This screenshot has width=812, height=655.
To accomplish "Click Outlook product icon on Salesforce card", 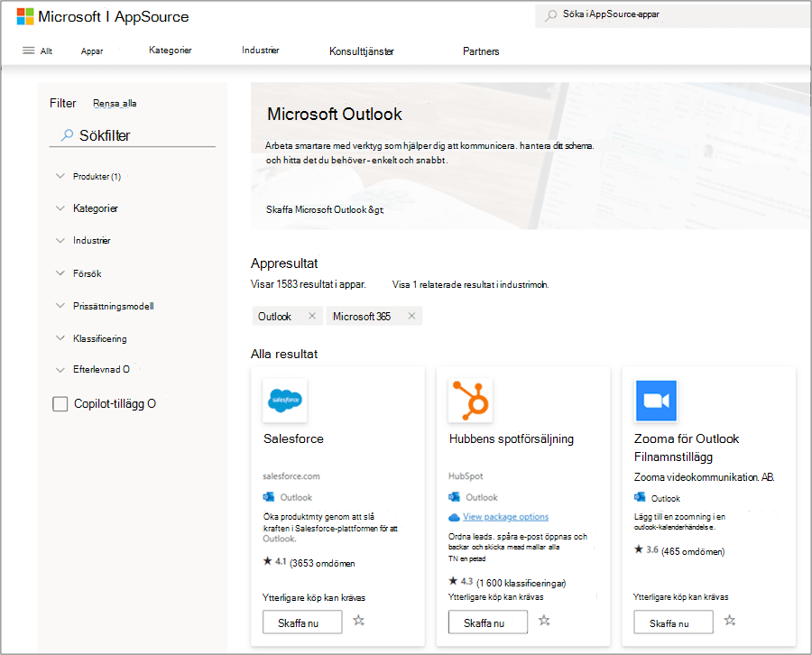I will [x=268, y=497].
